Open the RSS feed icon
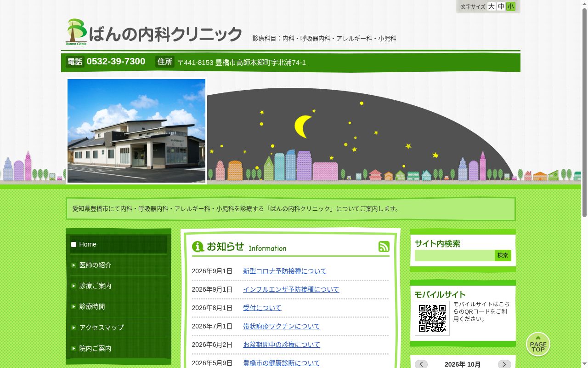 (384, 247)
